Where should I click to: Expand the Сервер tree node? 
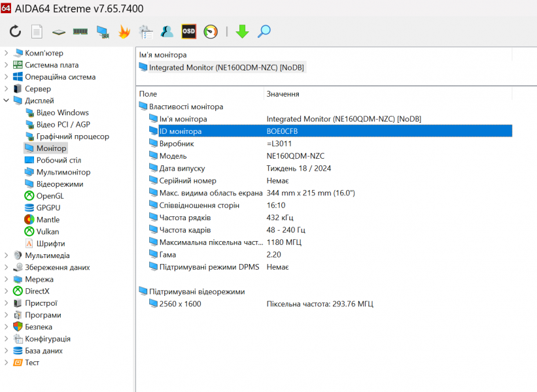tap(6, 89)
